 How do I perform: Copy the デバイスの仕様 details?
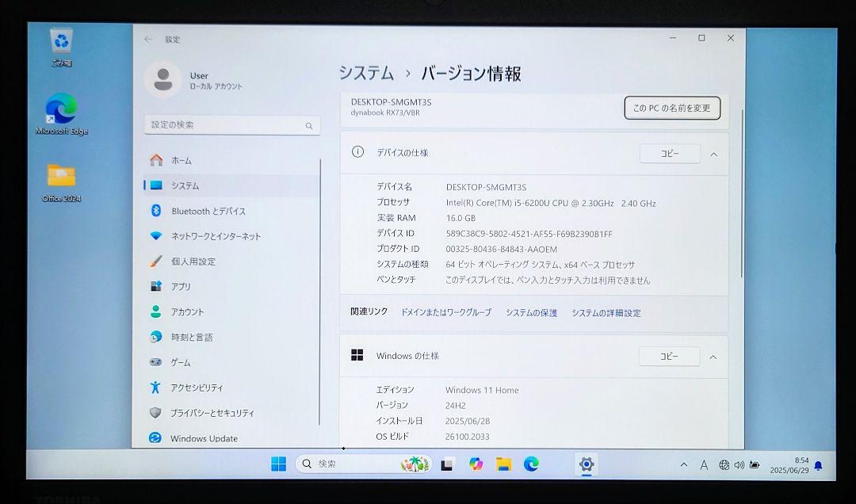click(670, 154)
